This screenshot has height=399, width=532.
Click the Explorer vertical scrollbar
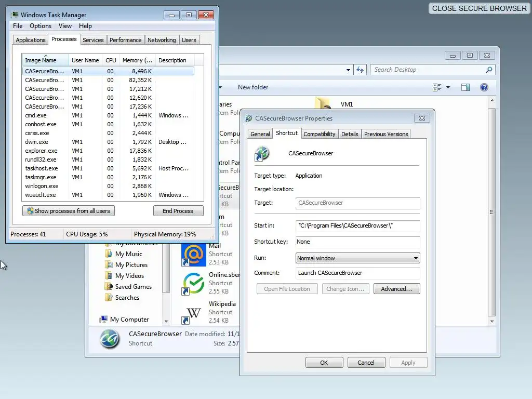coord(491,211)
